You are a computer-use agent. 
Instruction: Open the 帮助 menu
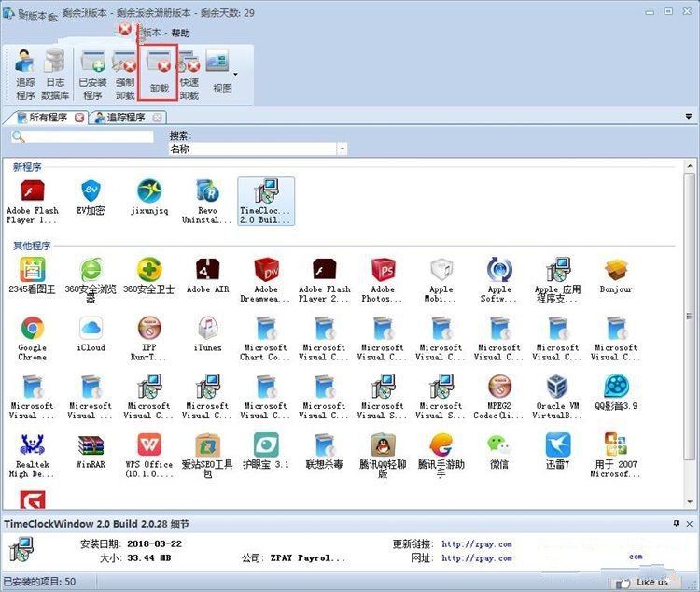pyautogui.click(x=180, y=33)
